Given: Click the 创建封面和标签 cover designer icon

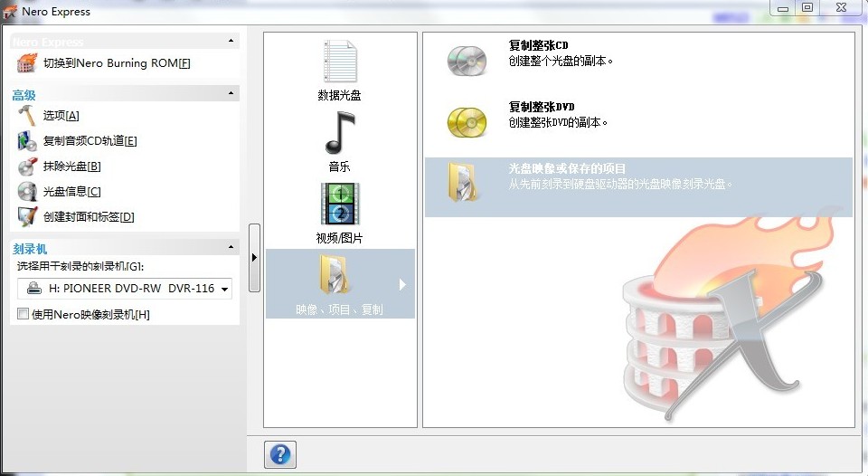Looking at the screenshot, I should tap(26, 216).
